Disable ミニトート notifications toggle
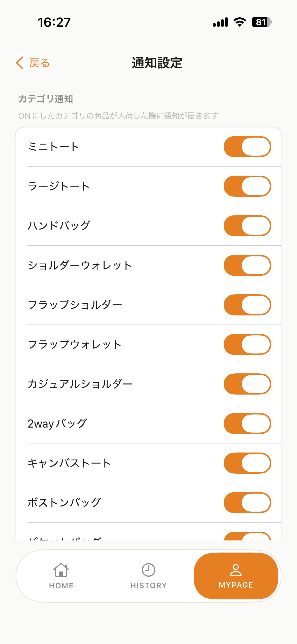The width and height of the screenshot is (297, 644). 247,147
